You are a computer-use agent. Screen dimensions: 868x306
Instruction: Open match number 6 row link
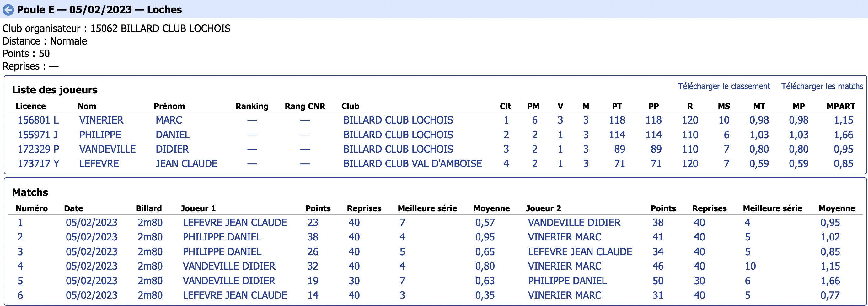click(x=20, y=295)
